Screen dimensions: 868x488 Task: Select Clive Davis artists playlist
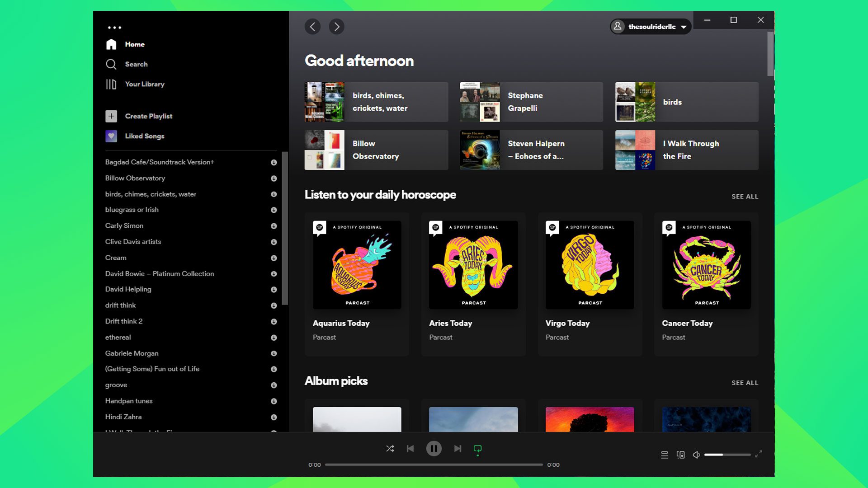[x=133, y=242]
